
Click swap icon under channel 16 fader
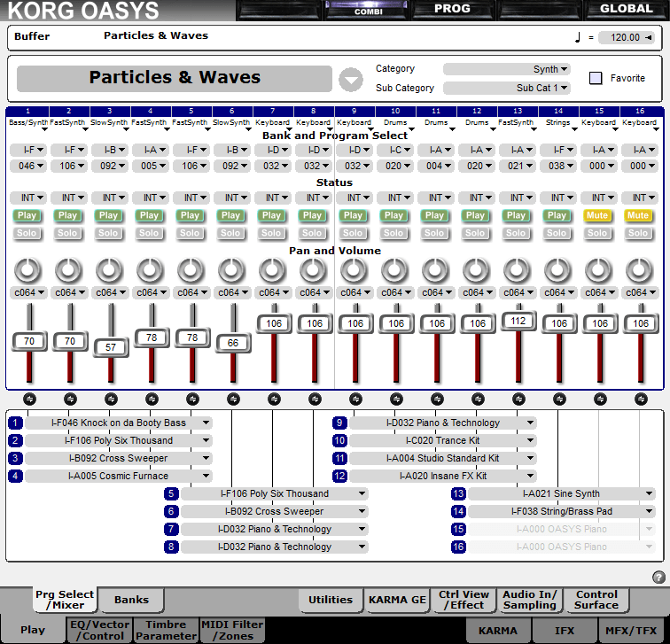641,400
